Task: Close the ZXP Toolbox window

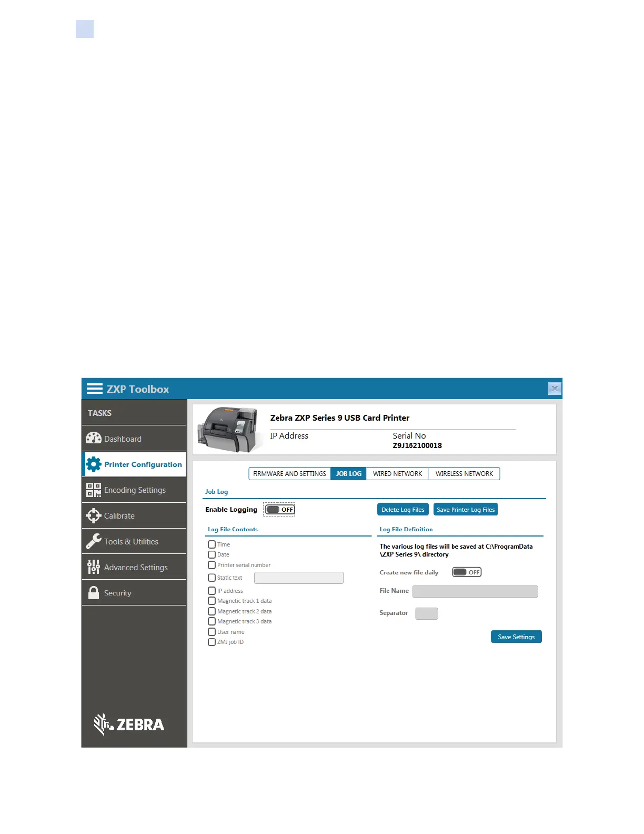Action: pyautogui.click(x=555, y=389)
